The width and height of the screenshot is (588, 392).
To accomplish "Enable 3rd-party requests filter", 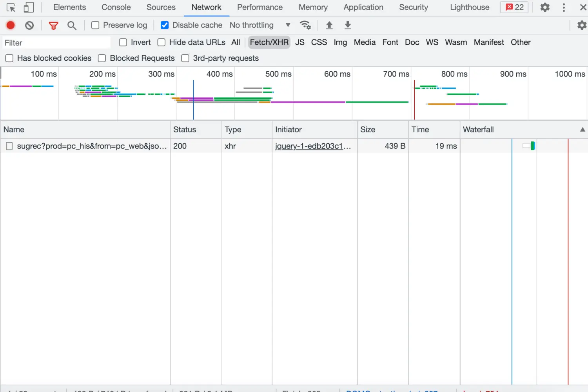I will coord(185,58).
